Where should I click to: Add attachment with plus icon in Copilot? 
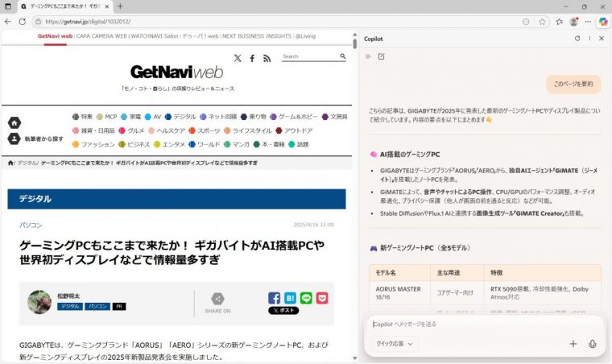tap(573, 344)
